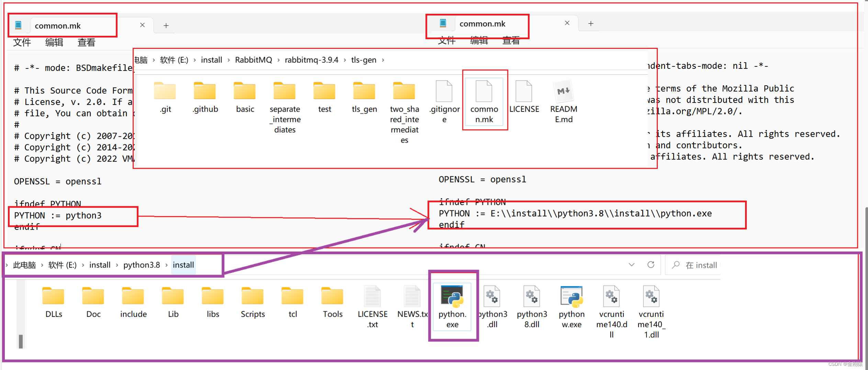Select the vcruntime140_1.dll file

tap(651, 312)
